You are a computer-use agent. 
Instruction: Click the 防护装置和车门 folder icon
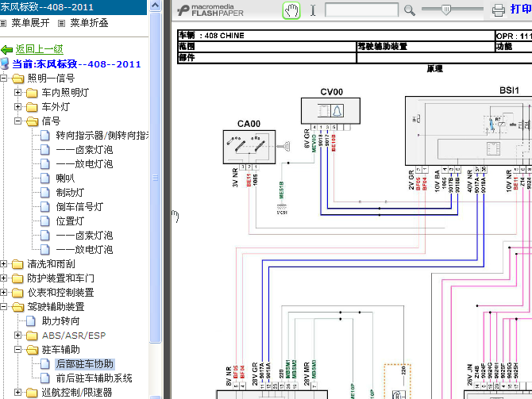point(17,278)
